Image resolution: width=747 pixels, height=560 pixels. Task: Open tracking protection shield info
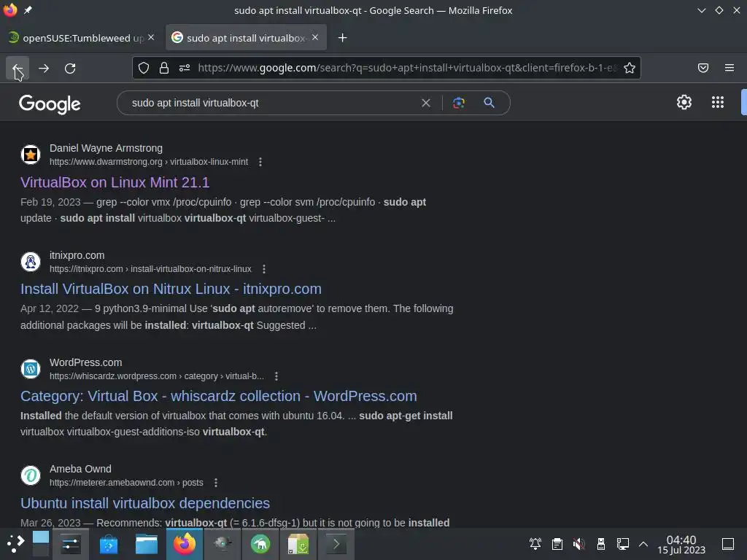[144, 68]
